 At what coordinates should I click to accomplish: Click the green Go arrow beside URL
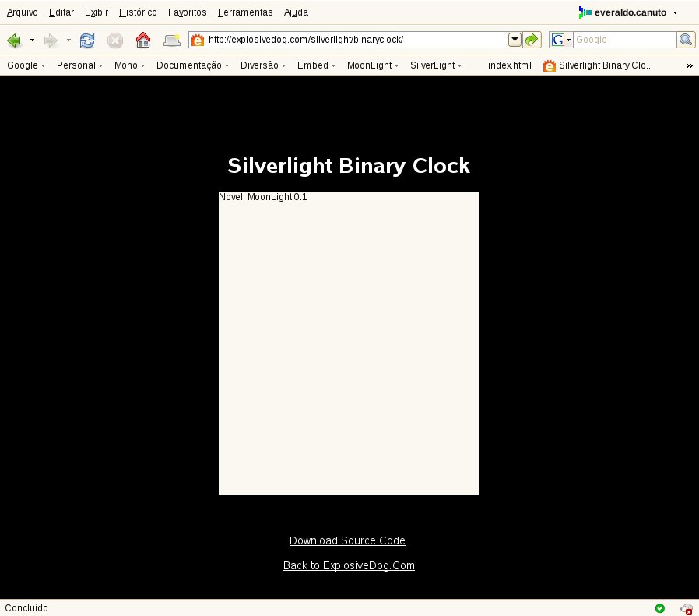(x=532, y=40)
